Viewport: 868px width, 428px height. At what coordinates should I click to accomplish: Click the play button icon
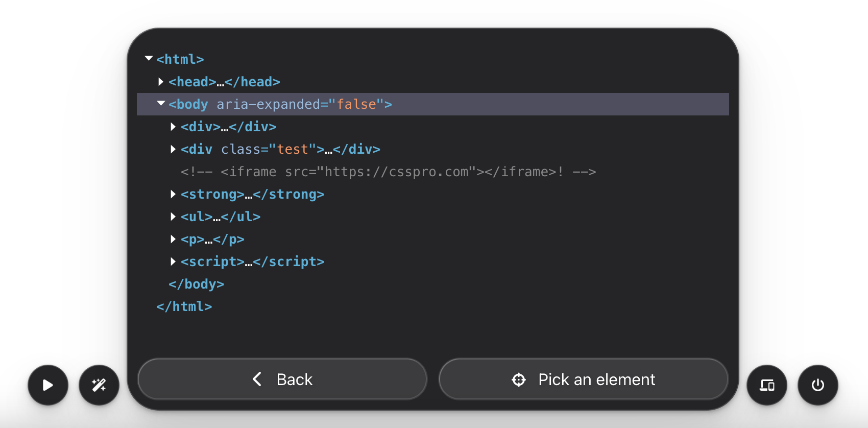(x=48, y=385)
